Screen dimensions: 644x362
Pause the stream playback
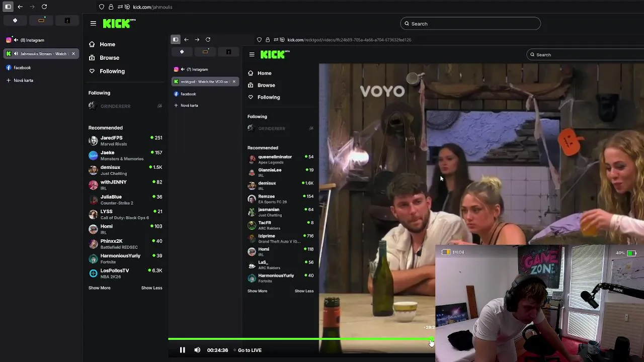[x=183, y=350]
